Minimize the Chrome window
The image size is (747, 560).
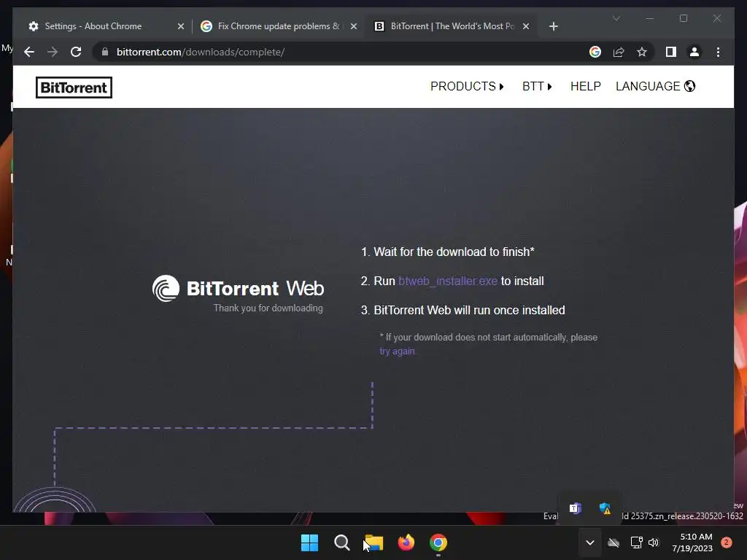pyautogui.click(x=650, y=18)
